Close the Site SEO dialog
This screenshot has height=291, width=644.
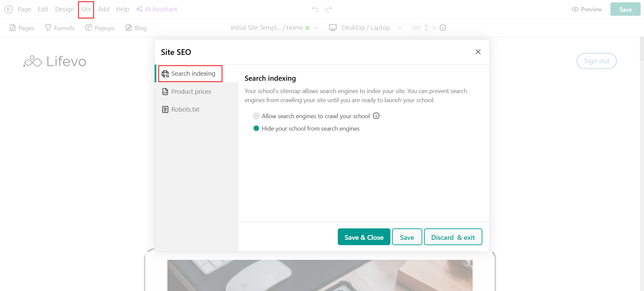(478, 52)
